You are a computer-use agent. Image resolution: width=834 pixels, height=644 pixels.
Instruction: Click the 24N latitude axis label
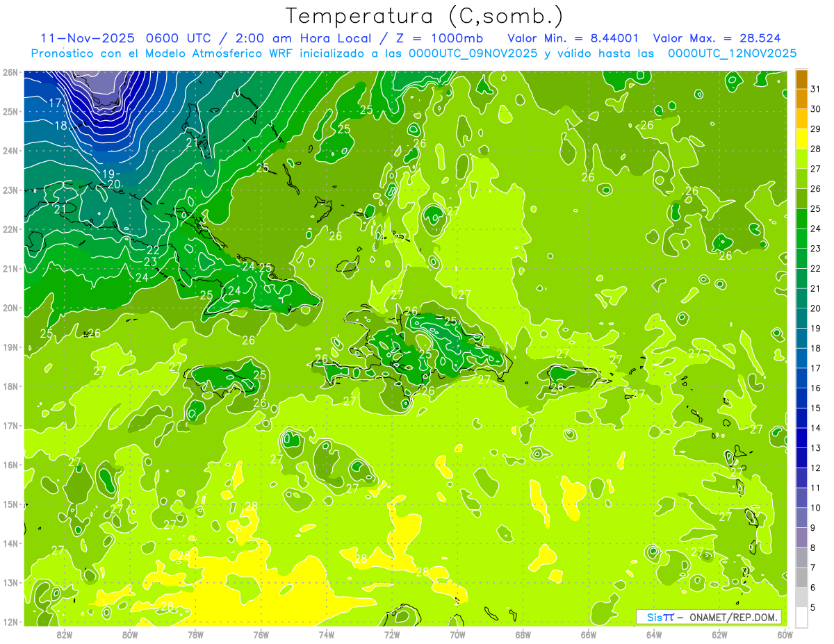point(10,151)
